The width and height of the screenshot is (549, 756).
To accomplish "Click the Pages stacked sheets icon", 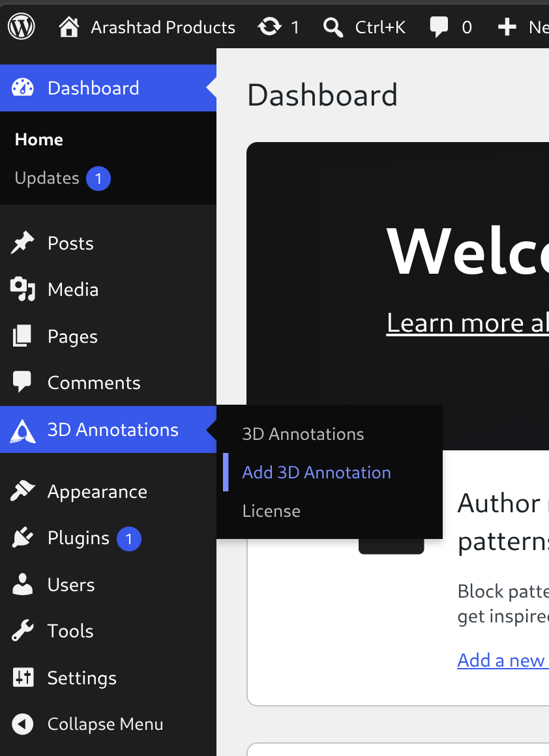I will coord(22,336).
